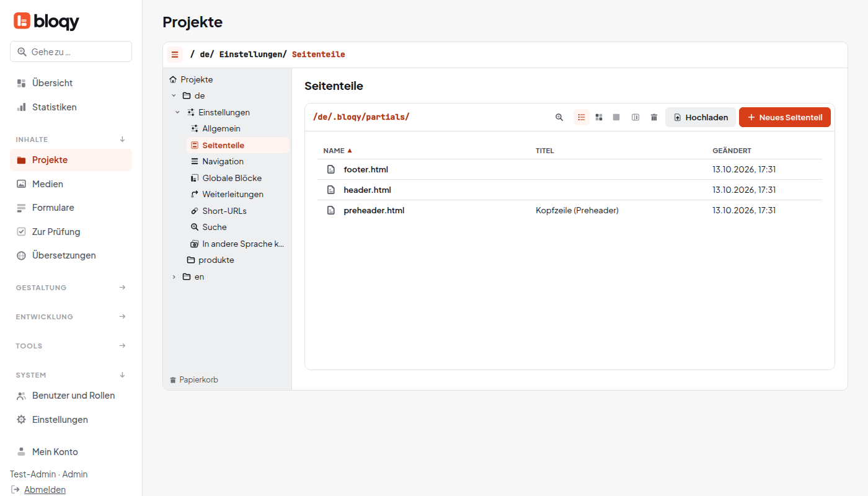The height and width of the screenshot is (496, 868).
Task: Open Übersicht in the sidebar
Action: coord(71,83)
